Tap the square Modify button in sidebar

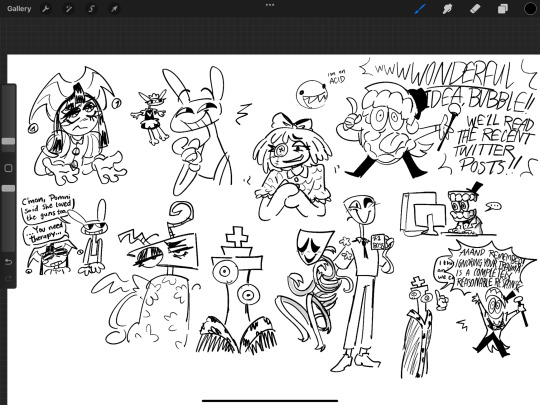coord(8,168)
